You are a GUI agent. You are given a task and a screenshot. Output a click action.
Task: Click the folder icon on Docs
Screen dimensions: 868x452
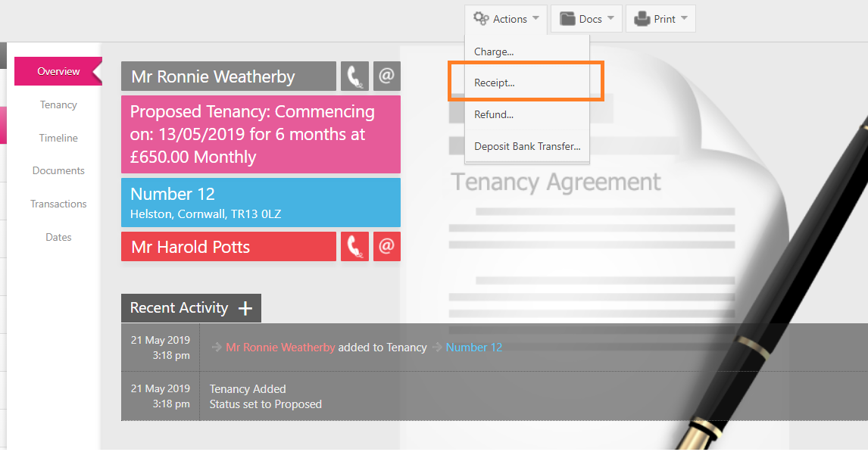pos(567,19)
